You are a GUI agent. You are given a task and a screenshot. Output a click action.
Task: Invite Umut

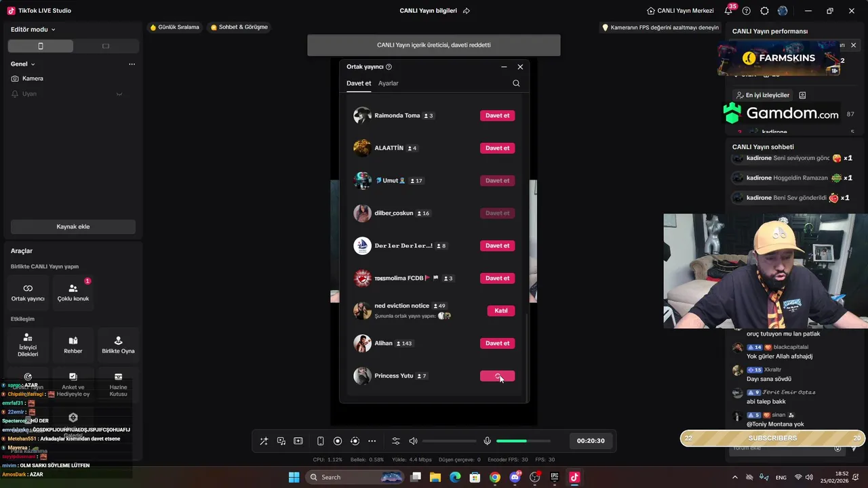point(497,180)
